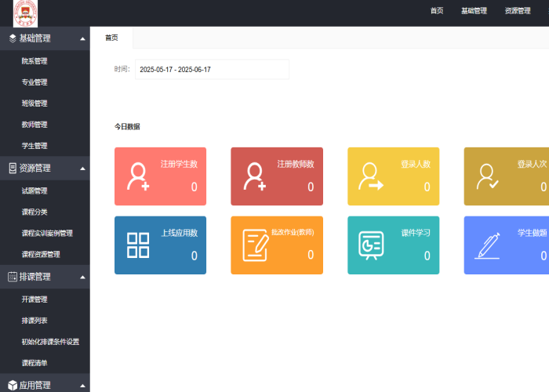Open 试题管理 in the sidebar

pyautogui.click(x=35, y=191)
